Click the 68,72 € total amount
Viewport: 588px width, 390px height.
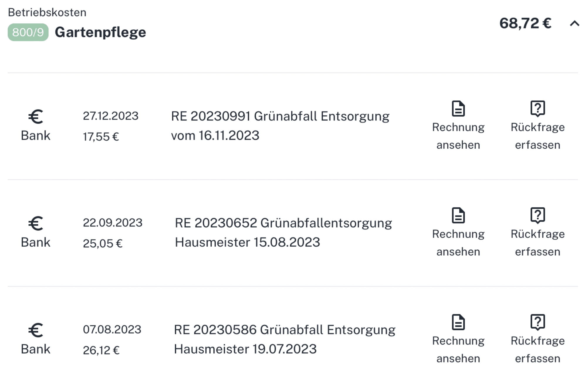click(x=526, y=23)
